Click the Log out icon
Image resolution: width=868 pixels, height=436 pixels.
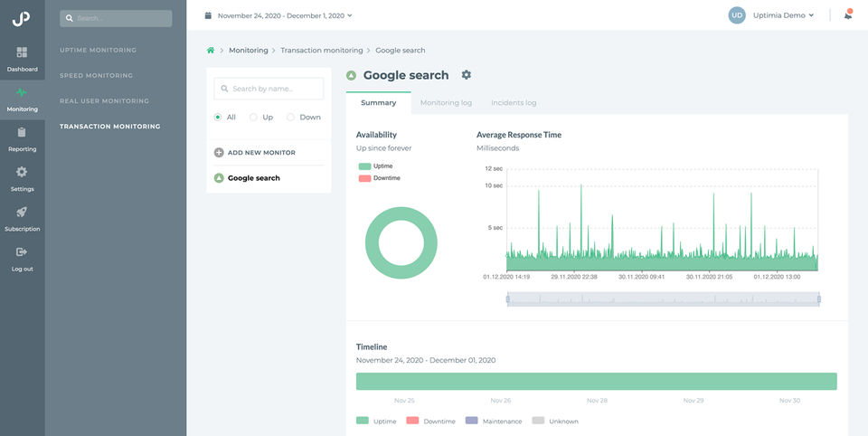pos(22,252)
